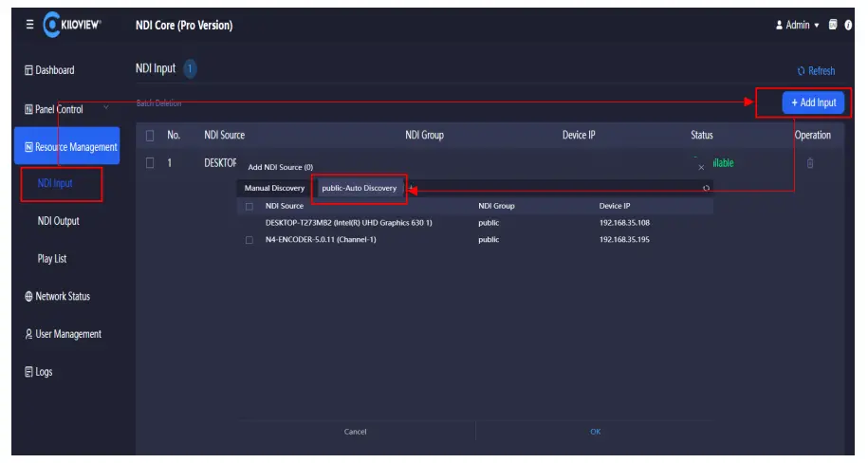Go to Network Status page
The height and width of the screenshot is (463, 868).
click(x=57, y=296)
